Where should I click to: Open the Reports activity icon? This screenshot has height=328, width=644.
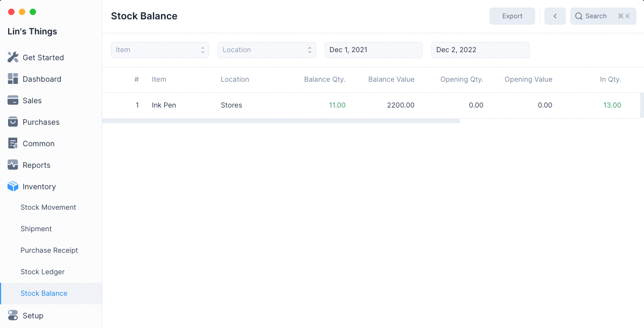point(13,165)
